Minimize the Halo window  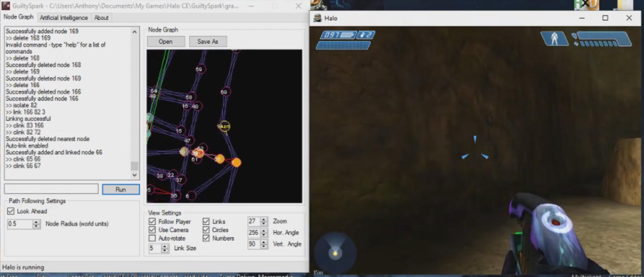click(582, 18)
